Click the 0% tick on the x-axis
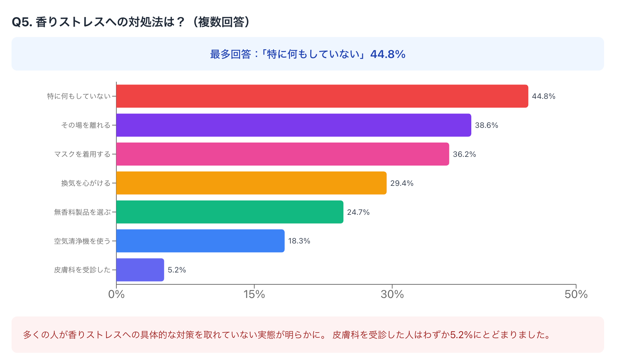Screen dimensions: 617x364 click(x=116, y=294)
